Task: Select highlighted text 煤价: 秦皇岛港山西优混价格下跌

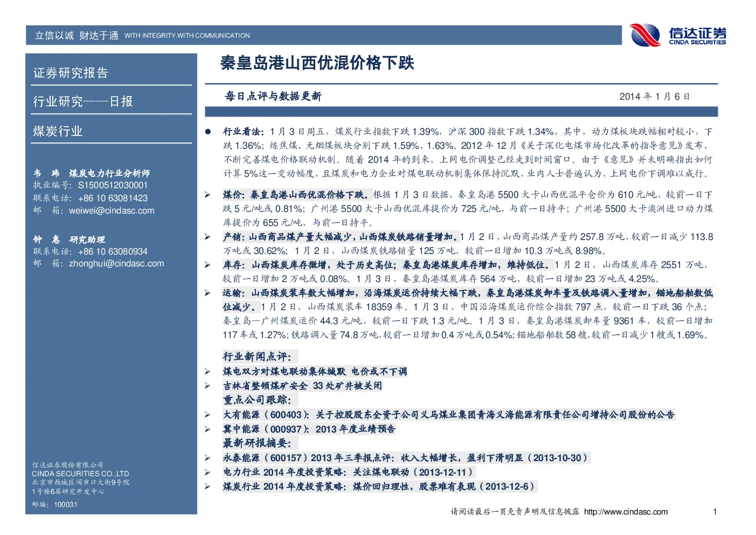Action: click(297, 195)
